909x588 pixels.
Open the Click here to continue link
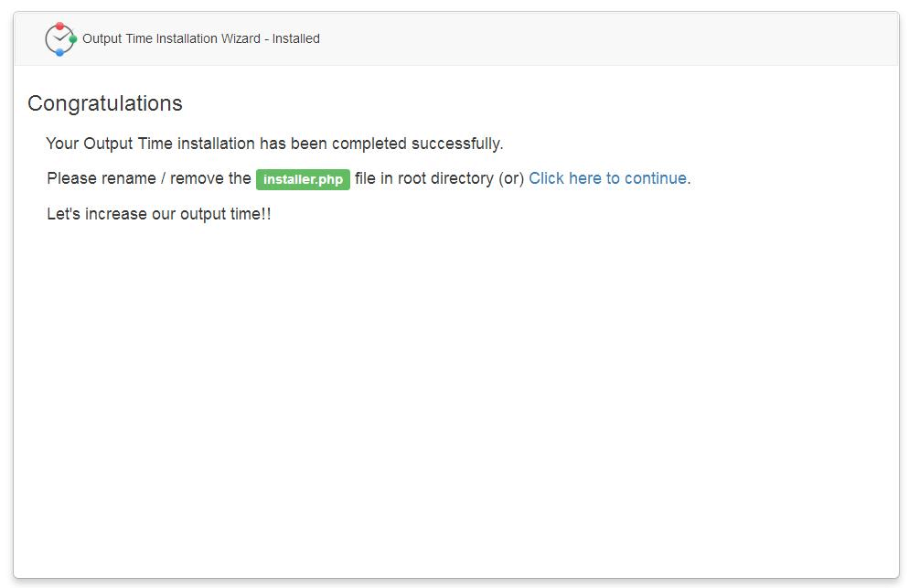(609, 178)
